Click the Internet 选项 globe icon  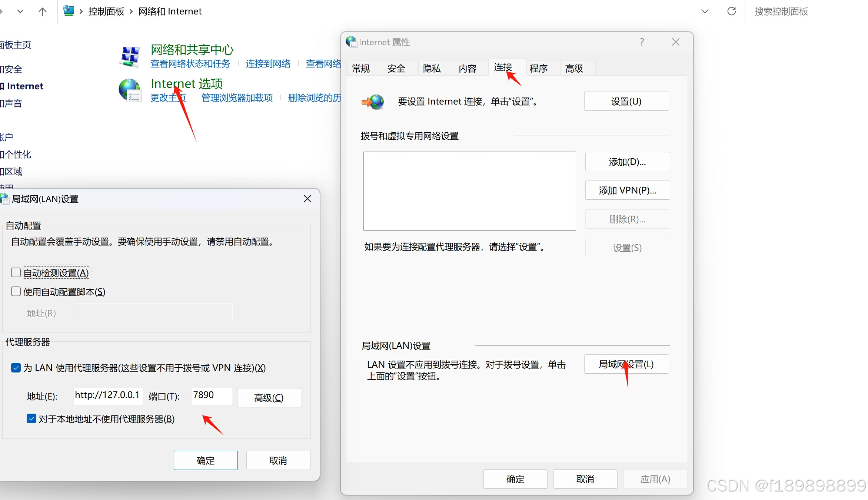coord(129,89)
